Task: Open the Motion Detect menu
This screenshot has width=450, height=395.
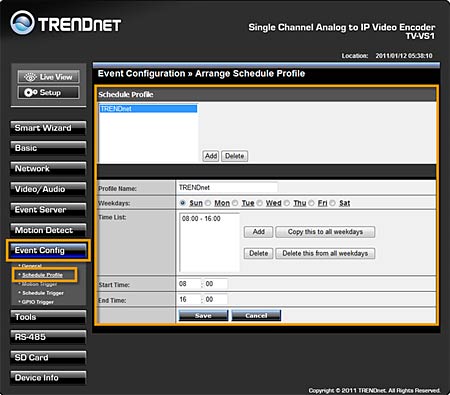Action: point(48,230)
